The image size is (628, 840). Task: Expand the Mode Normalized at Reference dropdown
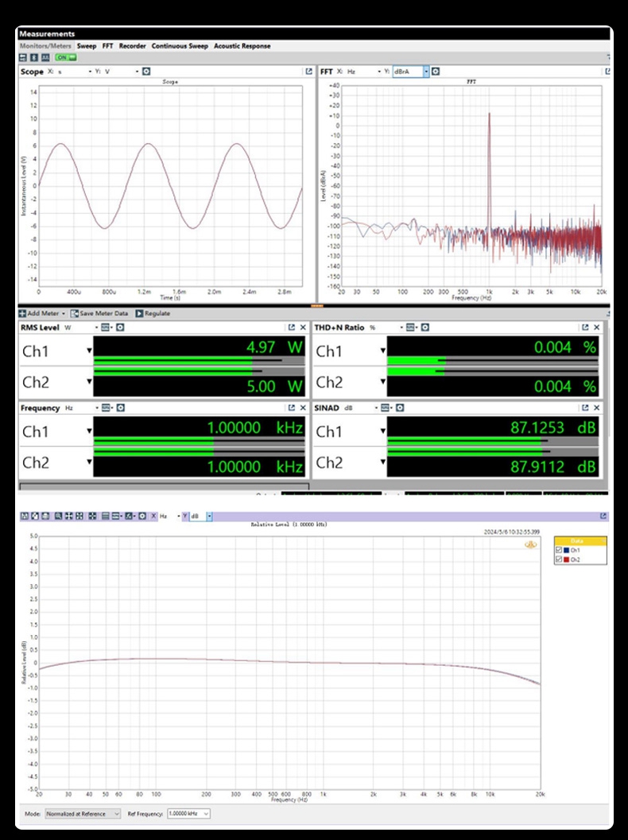[117, 814]
